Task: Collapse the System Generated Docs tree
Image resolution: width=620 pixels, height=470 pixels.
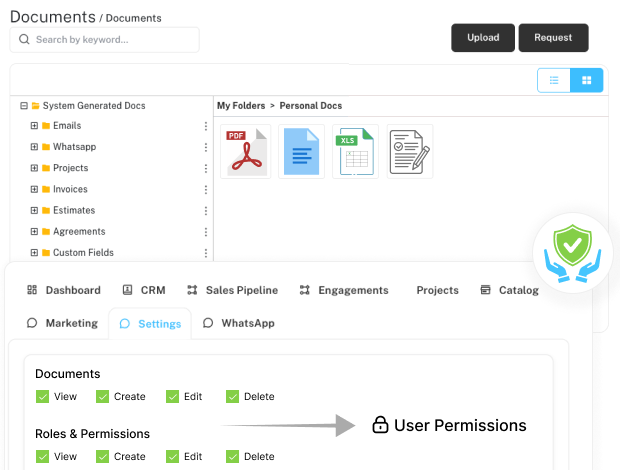Action: coord(24,106)
